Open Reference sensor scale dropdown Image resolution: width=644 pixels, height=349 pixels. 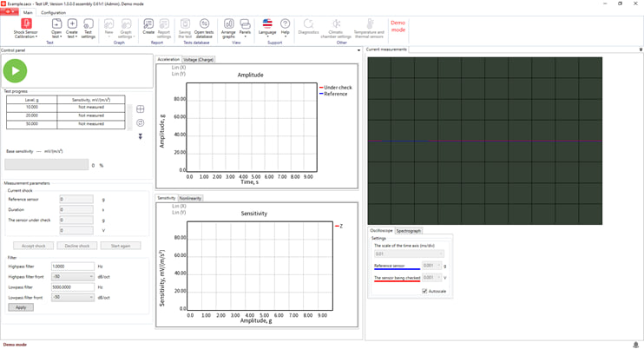431,266
